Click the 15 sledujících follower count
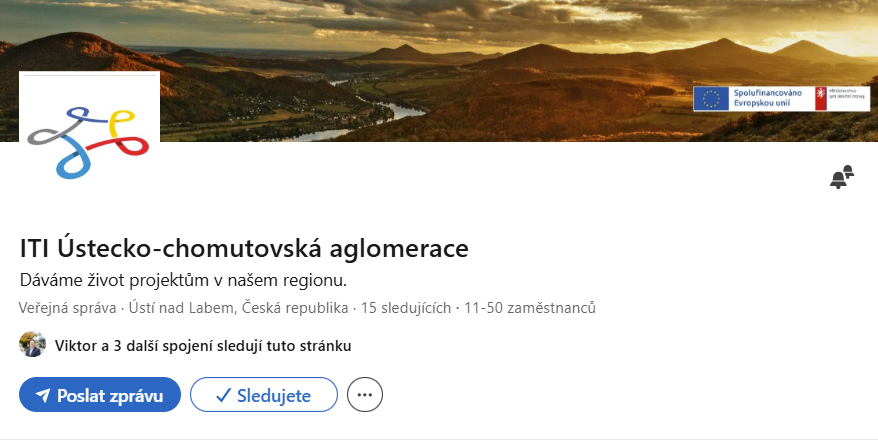This screenshot has height=440, width=878. pyautogui.click(x=405, y=308)
